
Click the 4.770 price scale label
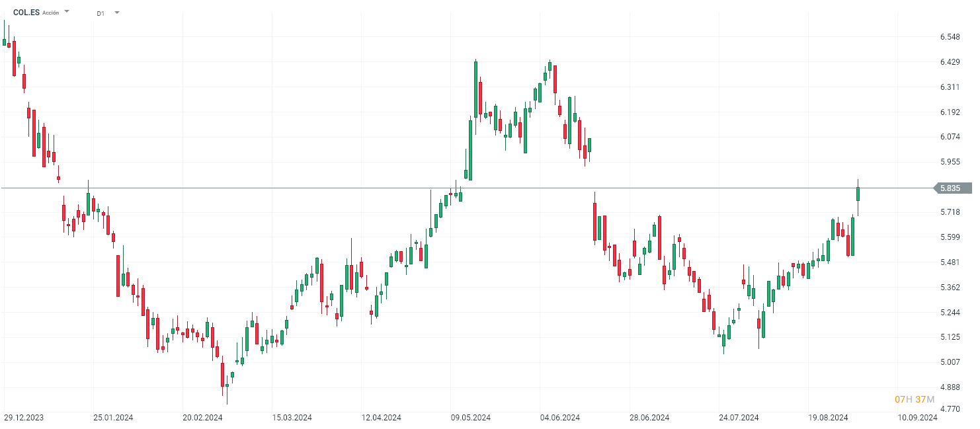(950, 410)
